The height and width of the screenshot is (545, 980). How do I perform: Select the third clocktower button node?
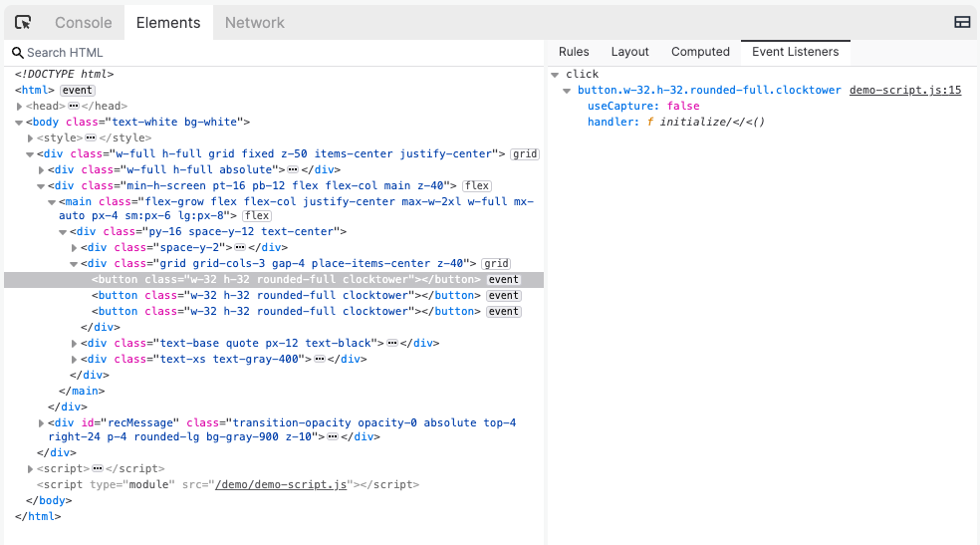point(286,311)
